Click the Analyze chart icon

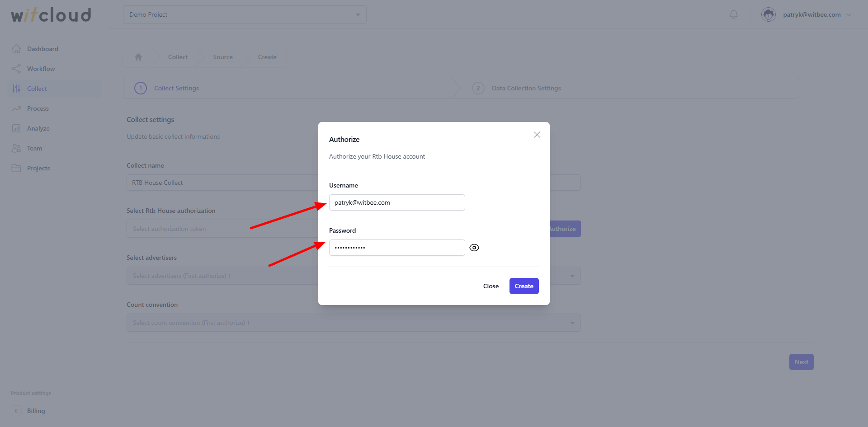[16, 128]
